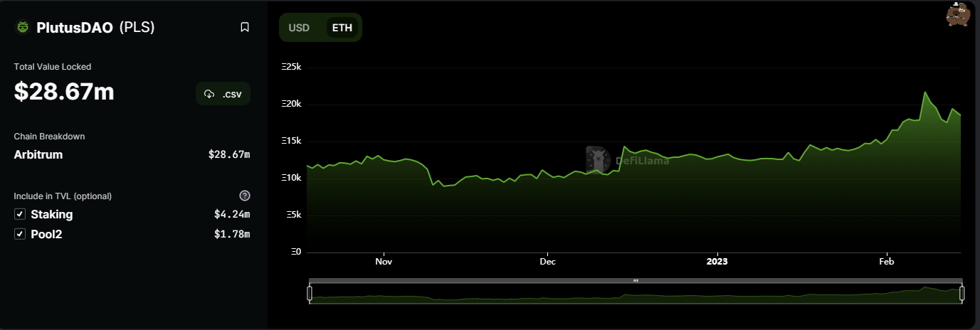Switch chart currency to USD
980x330 pixels.
(x=299, y=28)
